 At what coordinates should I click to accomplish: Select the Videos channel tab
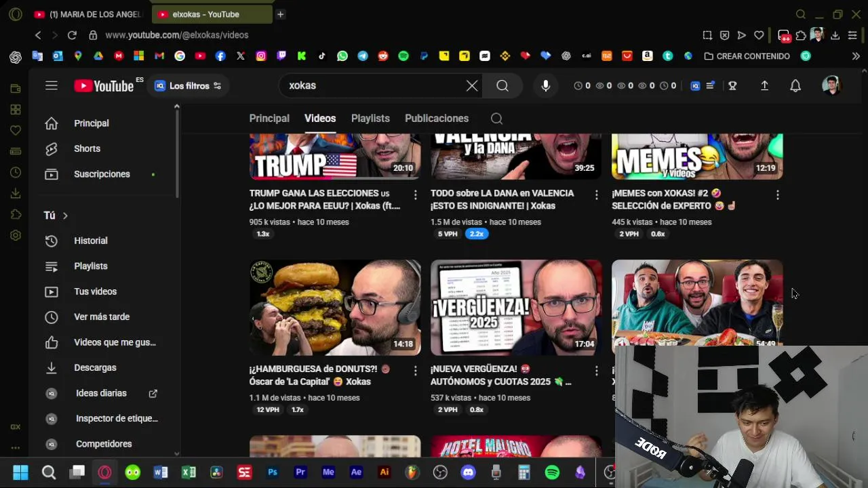point(320,118)
